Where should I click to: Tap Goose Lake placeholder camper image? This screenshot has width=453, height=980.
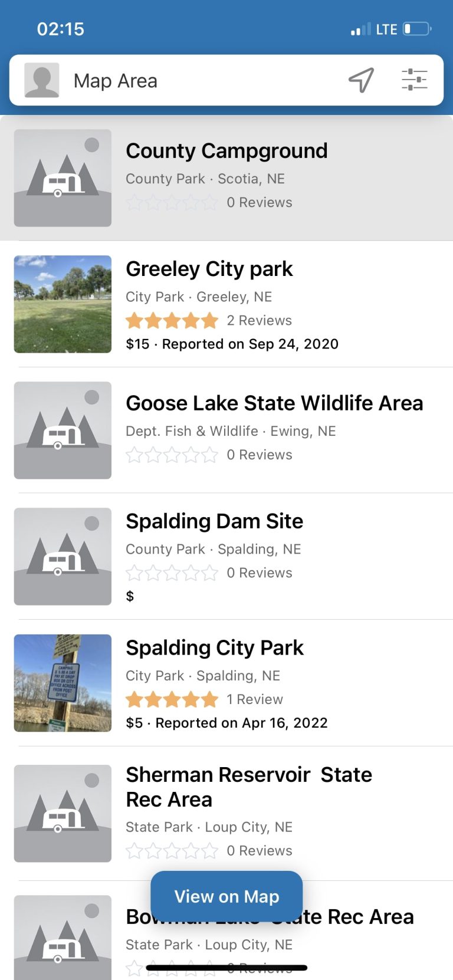pos(63,430)
